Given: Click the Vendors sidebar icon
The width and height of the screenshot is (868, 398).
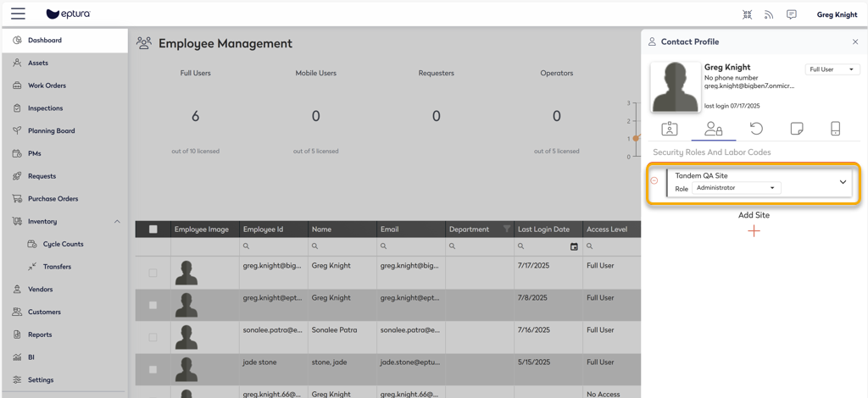Looking at the screenshot, I should point(17,289).
